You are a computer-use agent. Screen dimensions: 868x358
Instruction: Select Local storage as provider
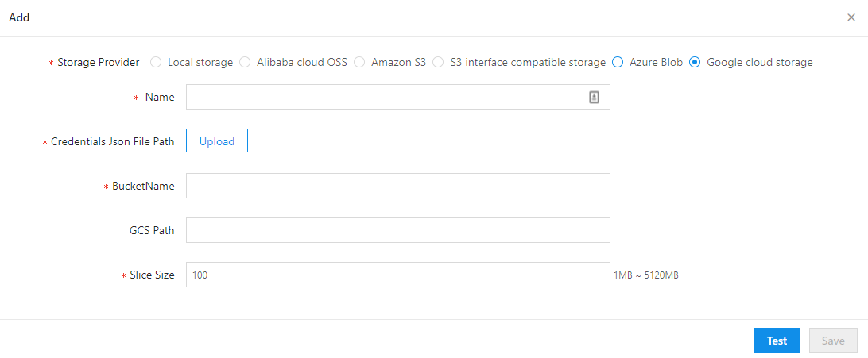click(156, 62)
